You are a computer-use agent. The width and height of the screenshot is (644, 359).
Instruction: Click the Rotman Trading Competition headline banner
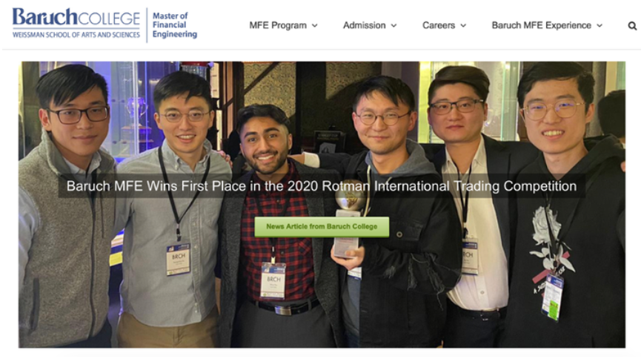tap(322, 186)
